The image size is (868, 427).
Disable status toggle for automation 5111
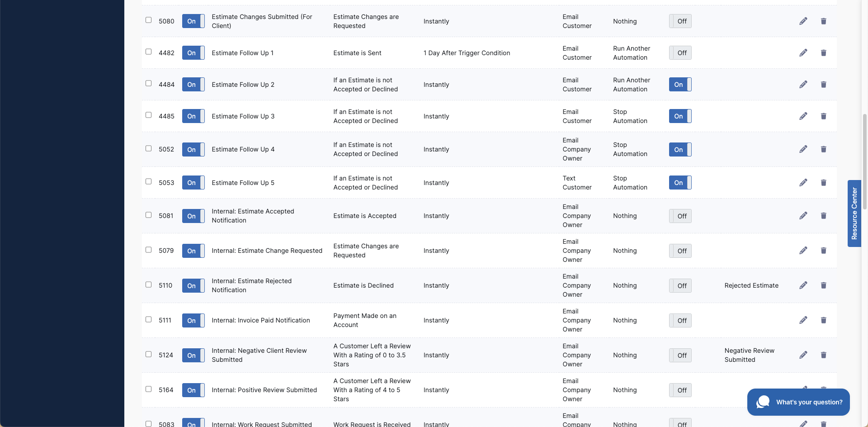(193, 321)
